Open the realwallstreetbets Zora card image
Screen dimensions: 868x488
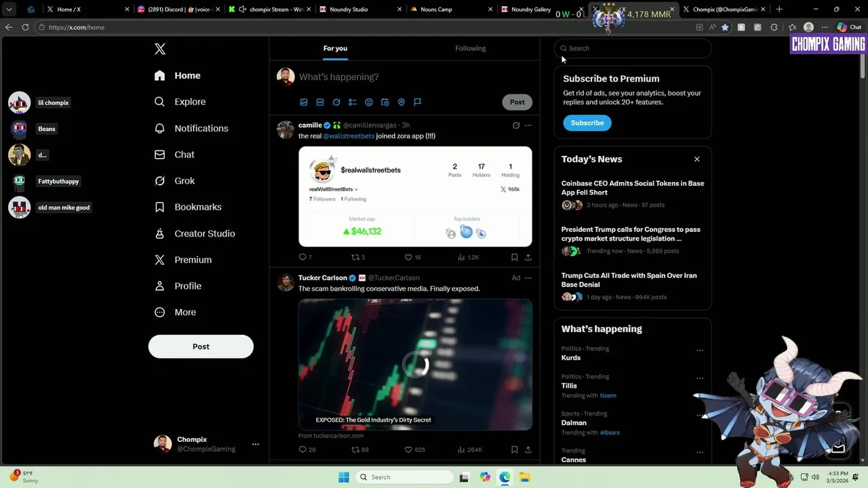(x=415, y=197)
